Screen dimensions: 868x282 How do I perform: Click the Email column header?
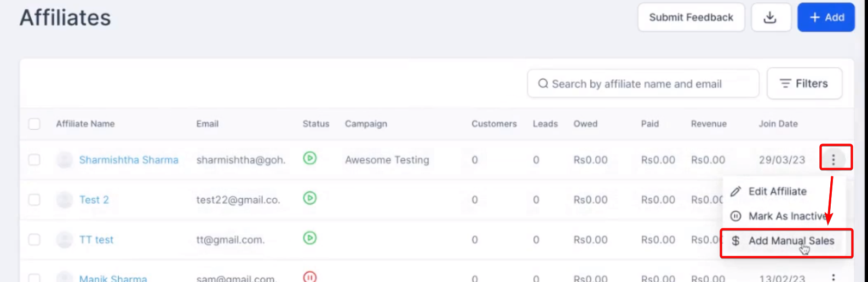click(208, 124)
